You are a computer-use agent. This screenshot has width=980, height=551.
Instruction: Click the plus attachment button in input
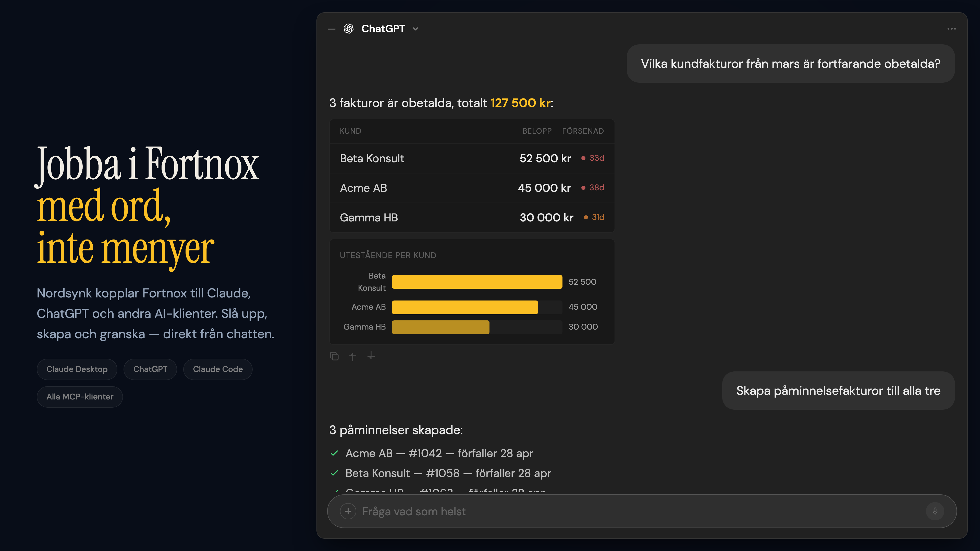pos(348,511)
